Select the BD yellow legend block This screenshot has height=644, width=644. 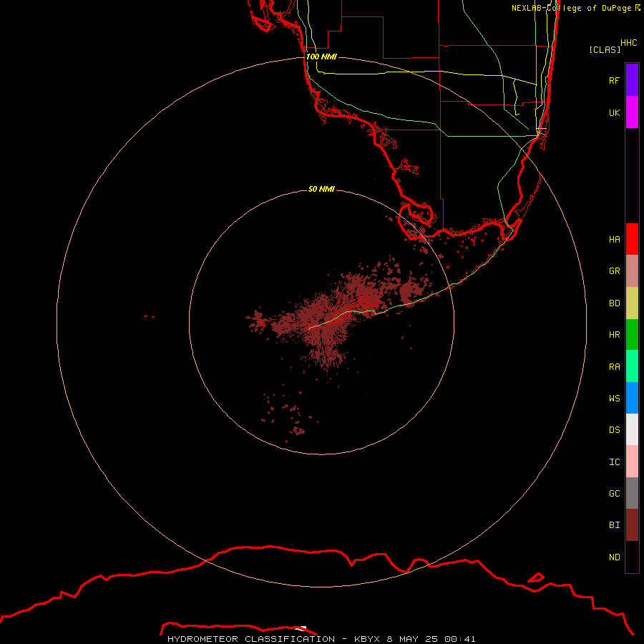coord(632,303)
